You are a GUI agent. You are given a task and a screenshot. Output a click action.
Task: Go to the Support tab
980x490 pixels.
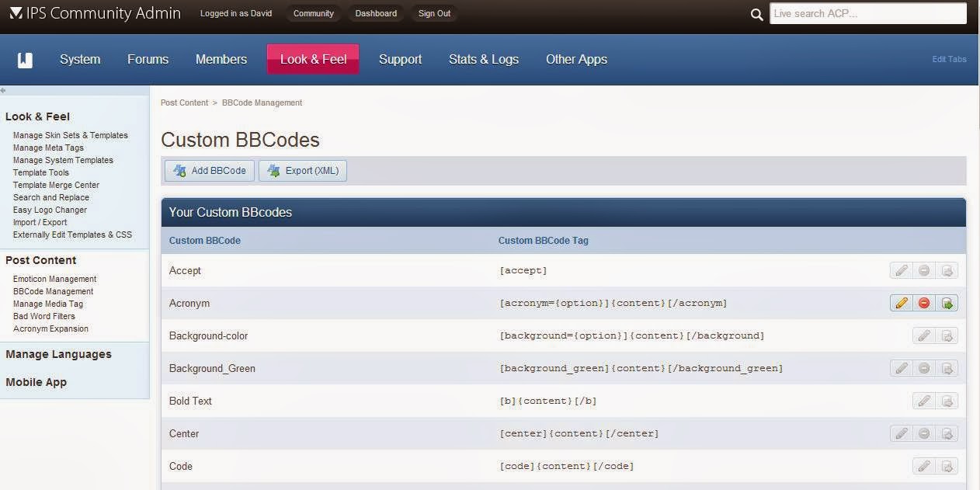(x=400, y=59)
